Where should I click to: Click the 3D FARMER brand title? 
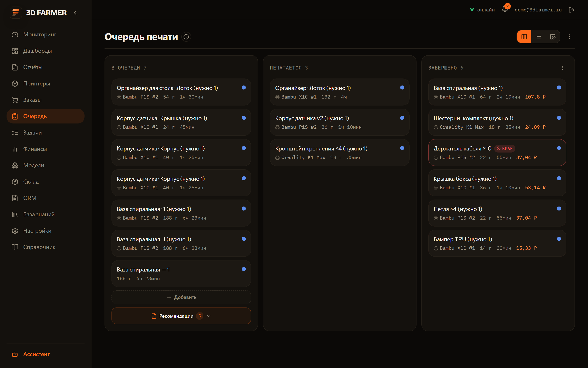tap(46, 13)
